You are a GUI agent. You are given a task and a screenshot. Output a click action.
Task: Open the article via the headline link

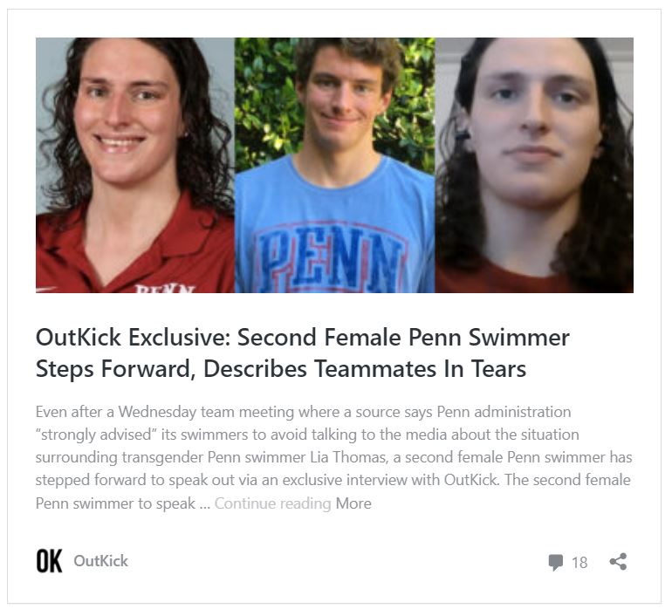[x=302, y=353]
